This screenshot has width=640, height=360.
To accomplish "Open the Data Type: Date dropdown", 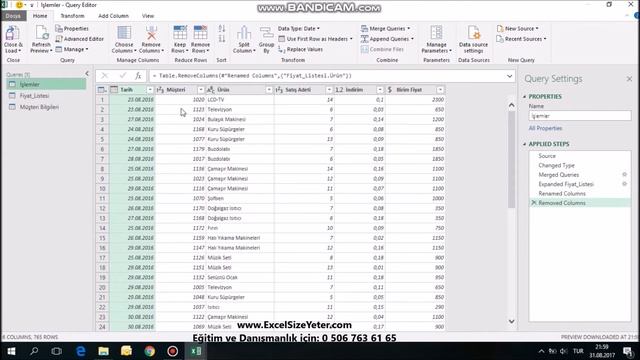I will coord(299,29).
